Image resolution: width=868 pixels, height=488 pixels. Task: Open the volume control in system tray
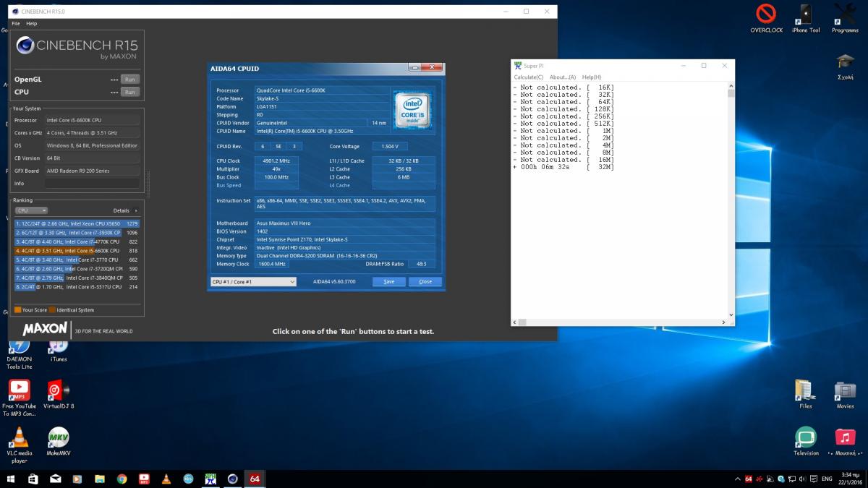click(803, 479)
